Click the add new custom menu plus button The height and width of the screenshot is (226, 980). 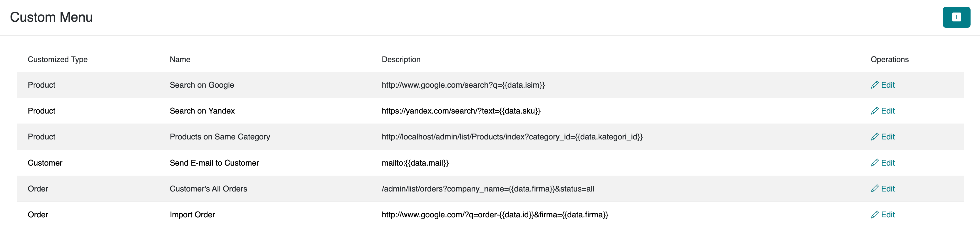956,17
